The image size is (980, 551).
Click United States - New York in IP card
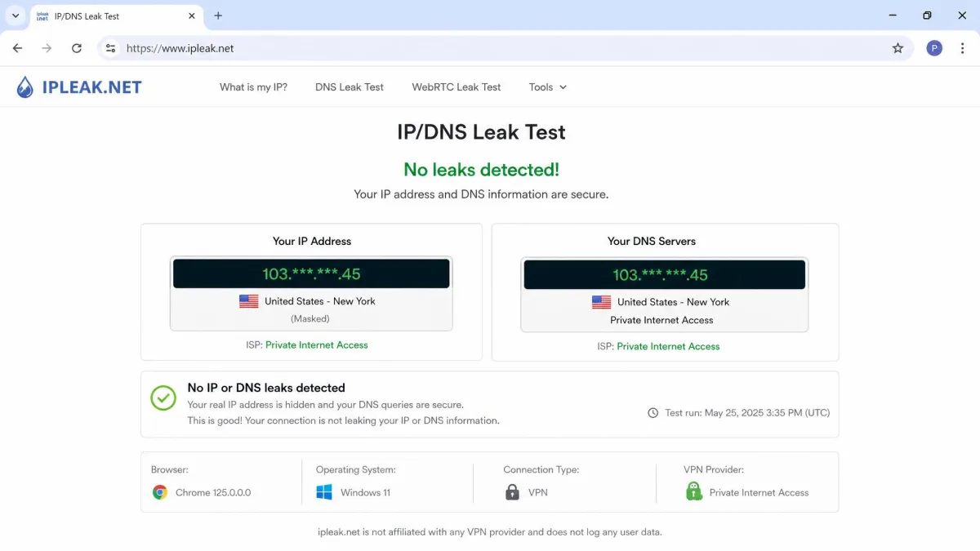pos(320,301)
